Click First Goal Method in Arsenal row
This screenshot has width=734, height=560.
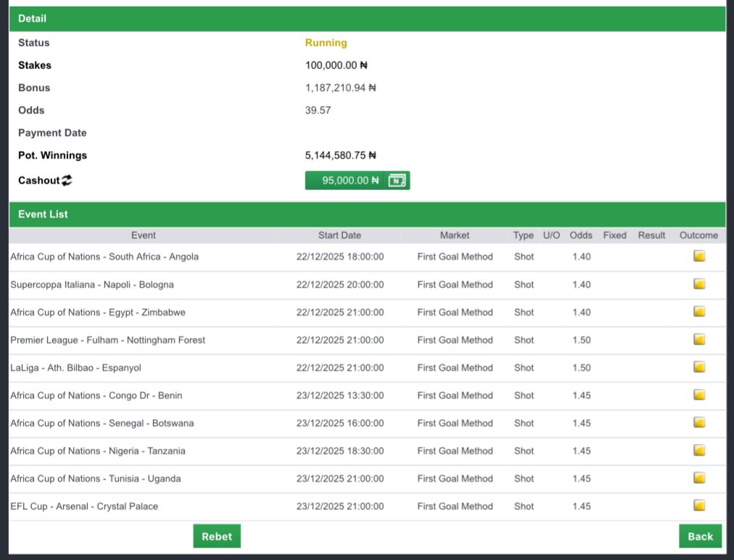[455, 506]
